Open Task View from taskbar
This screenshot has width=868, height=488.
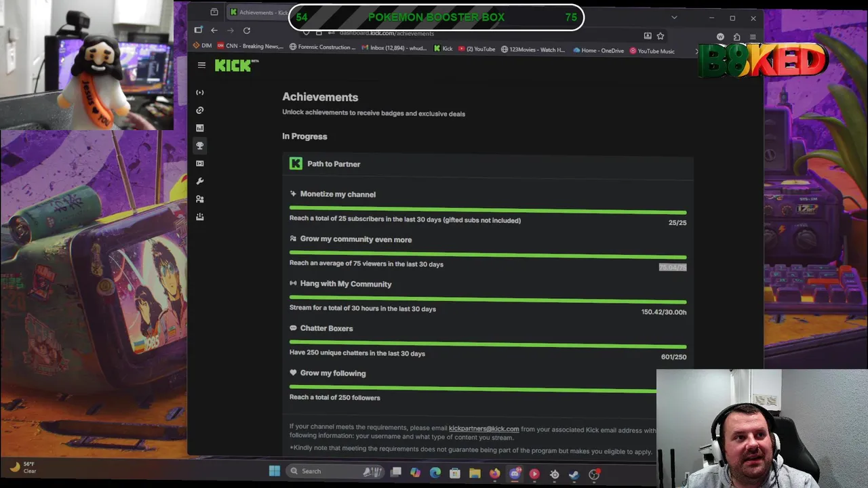point(396,472)
